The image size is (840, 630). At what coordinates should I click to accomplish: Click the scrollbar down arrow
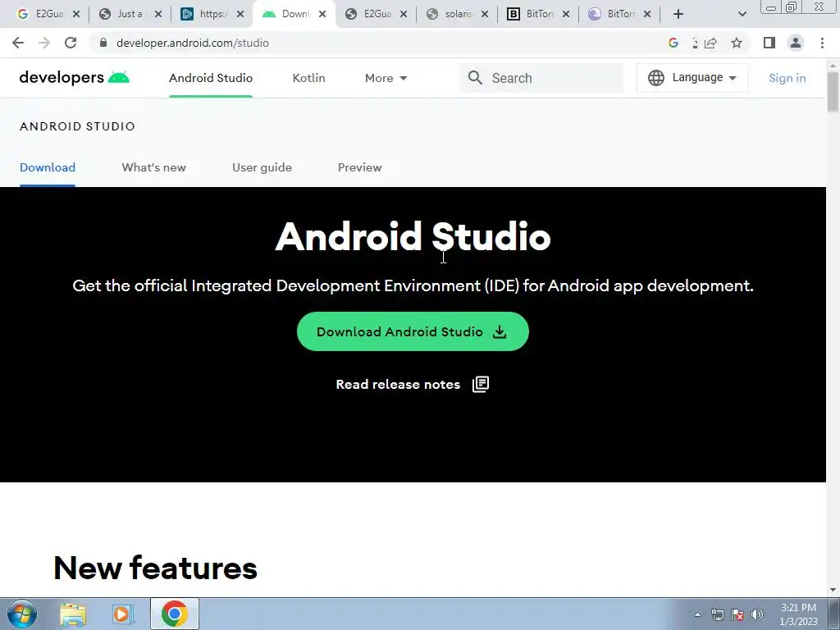[833, 590]
